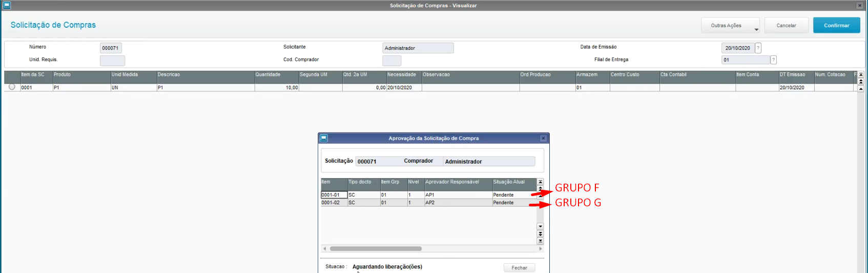The width and height of the screenshot is (868, 273).
Task: Close the approval dialog with Fechar
Action: click(519, 268)
